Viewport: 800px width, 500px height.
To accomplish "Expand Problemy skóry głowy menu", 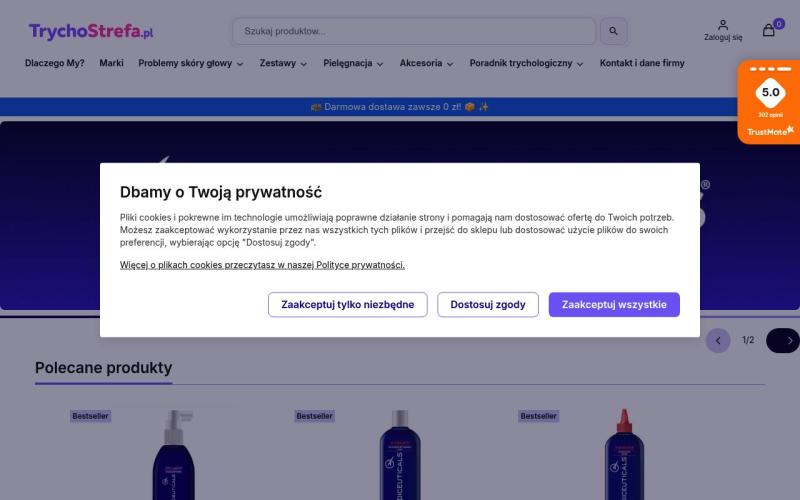I will [x=191, y=63].
